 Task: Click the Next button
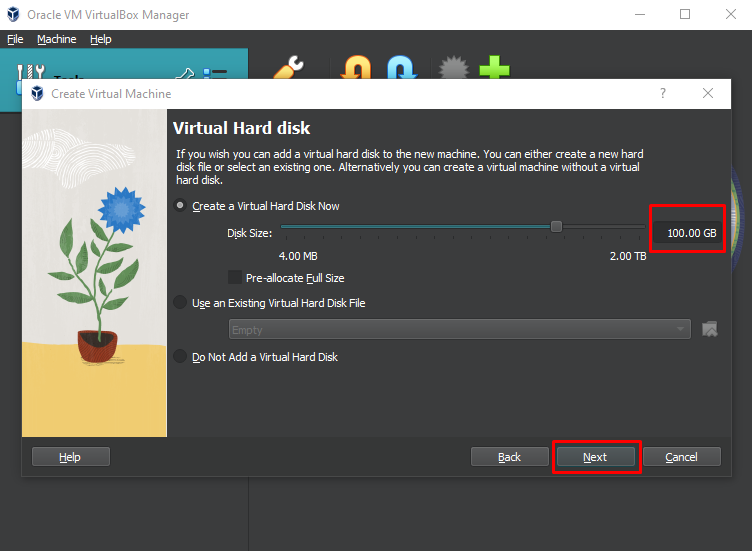[595, 457]
